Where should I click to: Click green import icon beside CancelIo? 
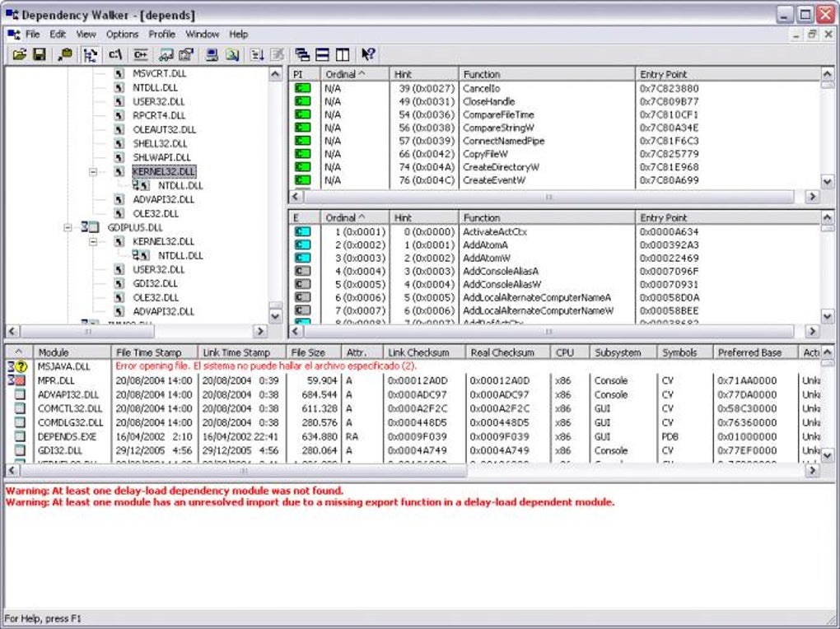tap(303, 88)
